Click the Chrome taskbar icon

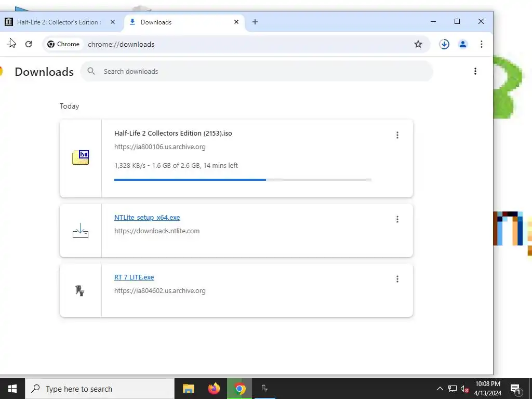coord(240,389)
